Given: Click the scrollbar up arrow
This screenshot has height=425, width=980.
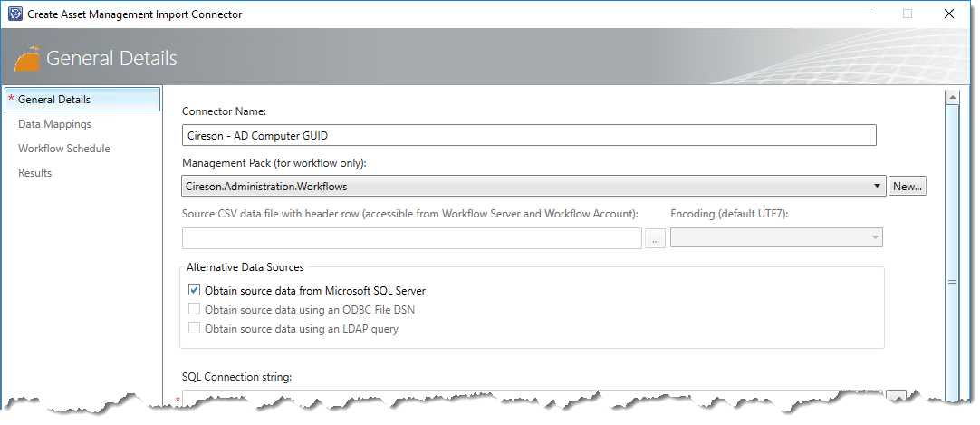Looking at the screenshot, I should (952, 97).
